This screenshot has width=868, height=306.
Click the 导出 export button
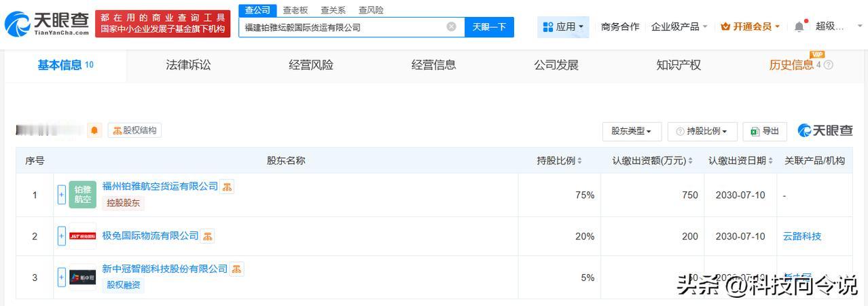(765, 132)
